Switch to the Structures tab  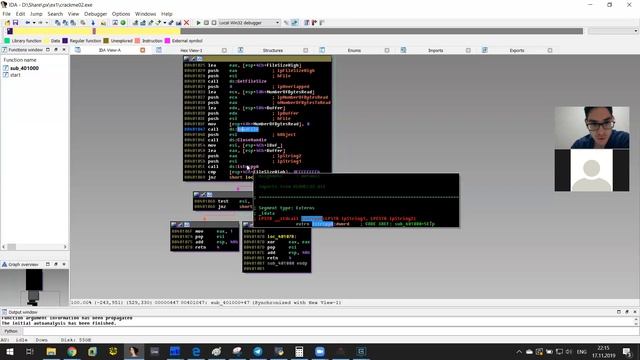click(x=273, y=50)
